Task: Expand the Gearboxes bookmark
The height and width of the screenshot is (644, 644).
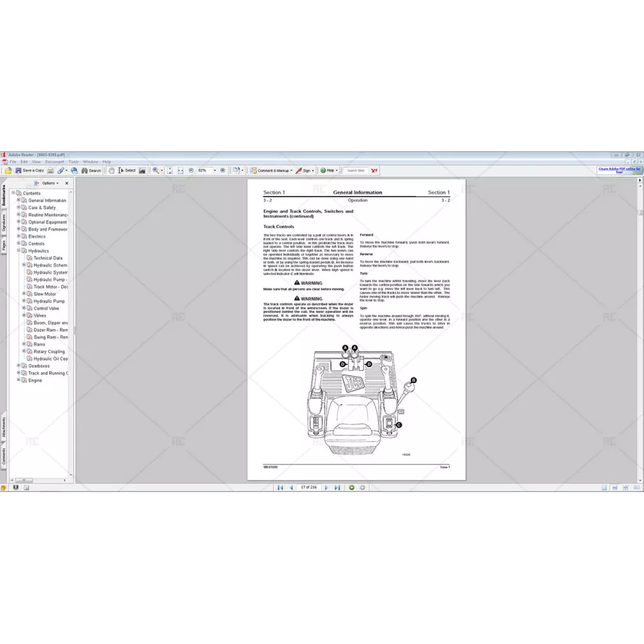Action: click(x=19, y=366)
